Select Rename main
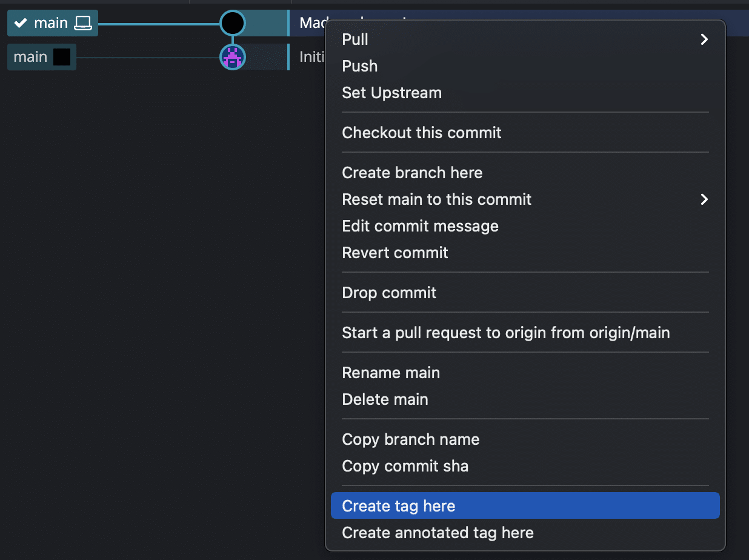 click(391, 373)
